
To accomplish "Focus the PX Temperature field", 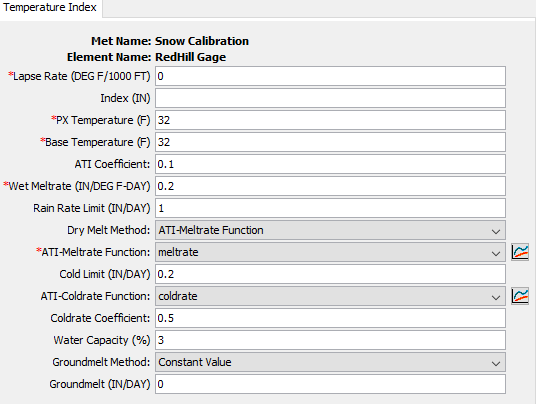I will click(x=330, y=120).
